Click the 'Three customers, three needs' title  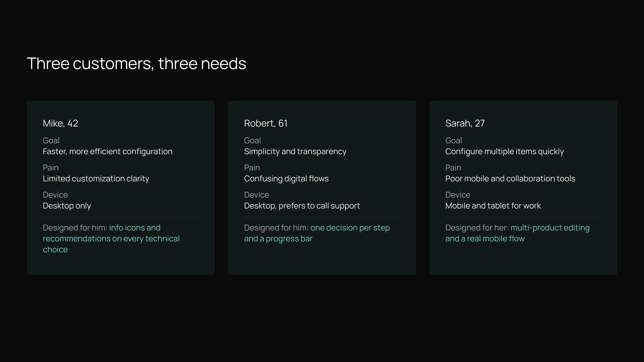point(136,63)
